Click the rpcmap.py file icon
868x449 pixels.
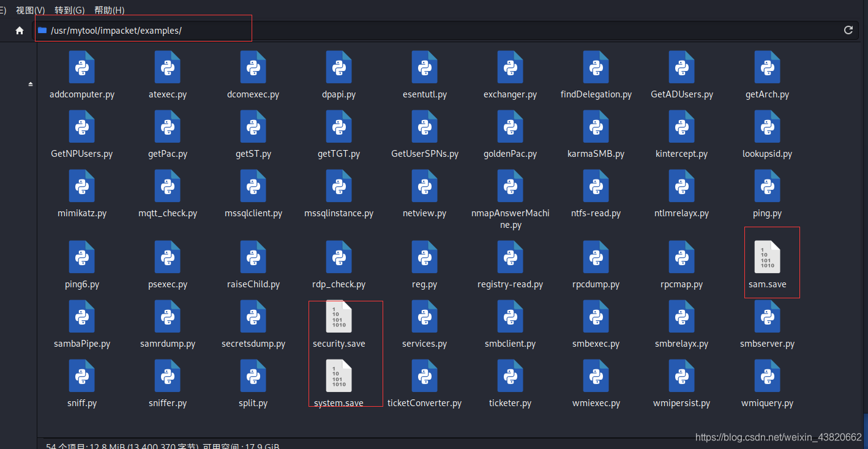point(682,257)
